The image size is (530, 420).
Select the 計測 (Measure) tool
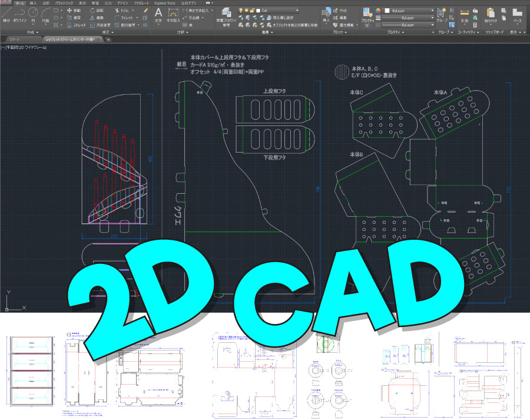(465, 14)
